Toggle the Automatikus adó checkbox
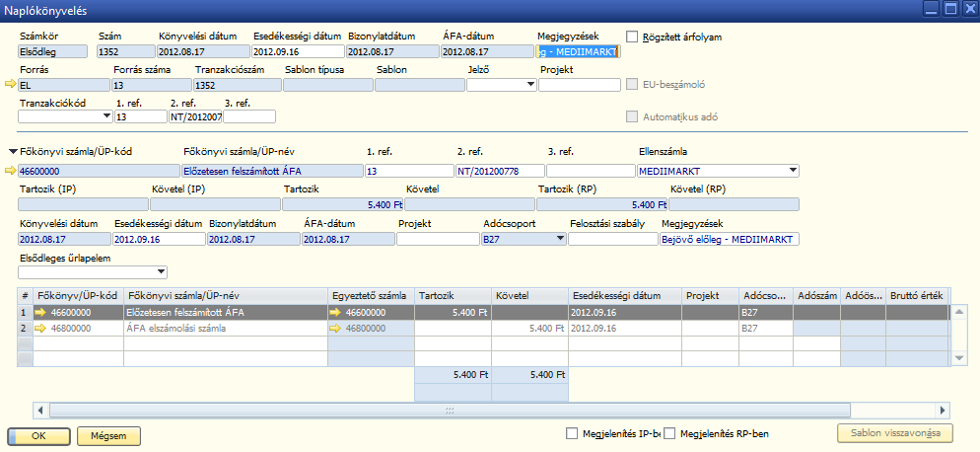Viewport: 980px width, 452px height. [633, 116]
